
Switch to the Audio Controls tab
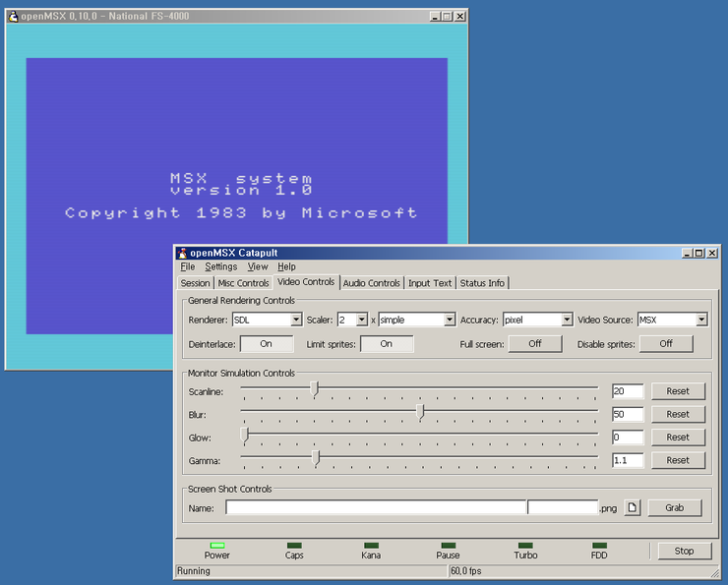[372, 283]
